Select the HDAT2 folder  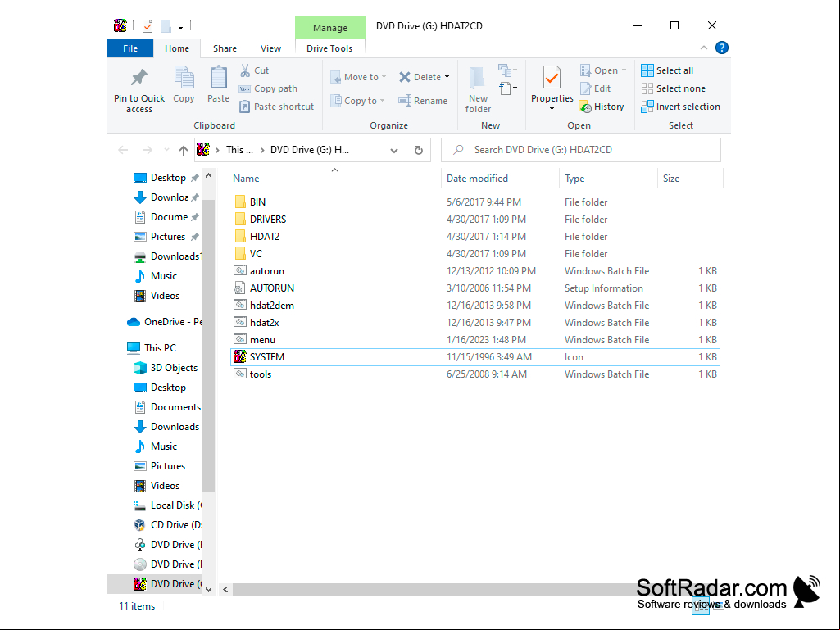click(x=265, y=236)
